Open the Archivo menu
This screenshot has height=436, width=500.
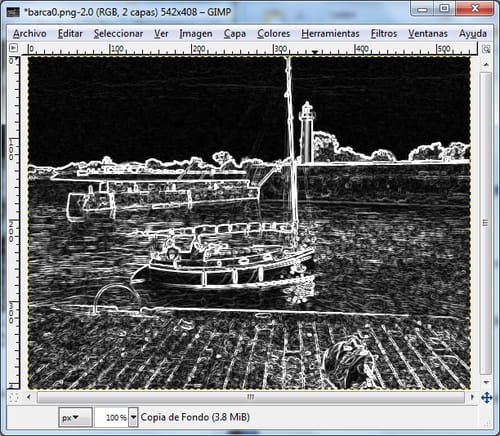click(30, 34)
